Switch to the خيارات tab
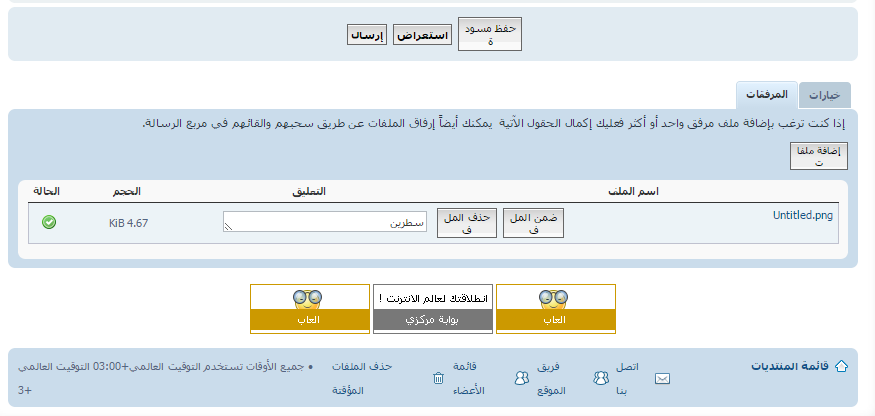875x416 pixels. coord(825,95)
